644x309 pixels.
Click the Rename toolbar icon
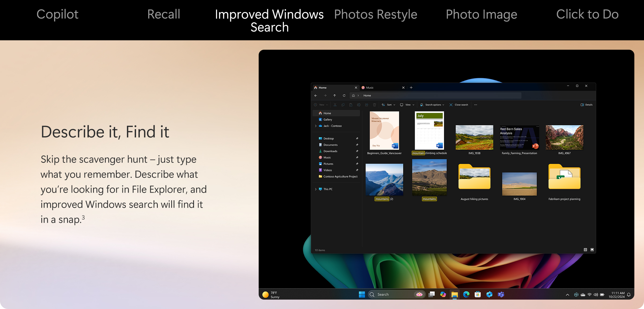click(359, 105)
